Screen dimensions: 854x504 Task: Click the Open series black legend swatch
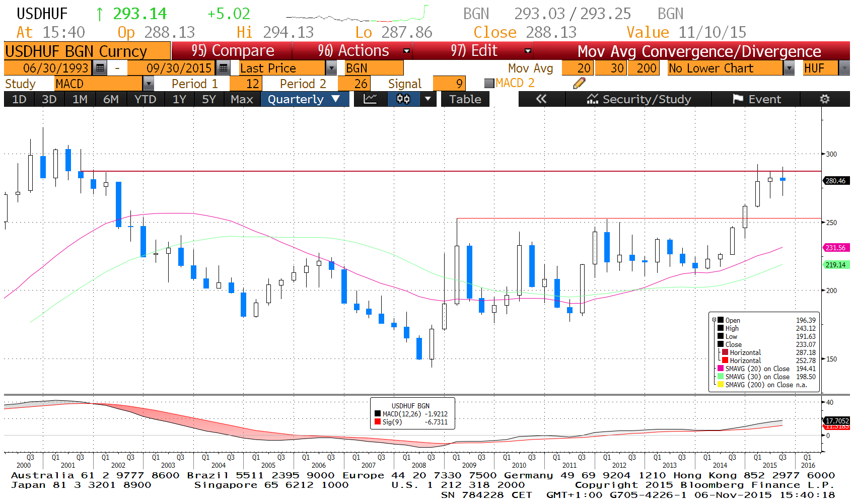(721, 320)
